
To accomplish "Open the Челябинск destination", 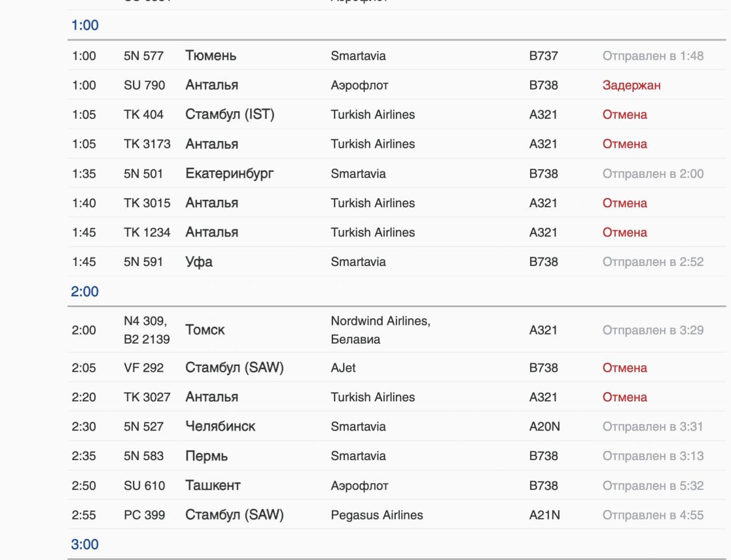I will pos(220,426).
